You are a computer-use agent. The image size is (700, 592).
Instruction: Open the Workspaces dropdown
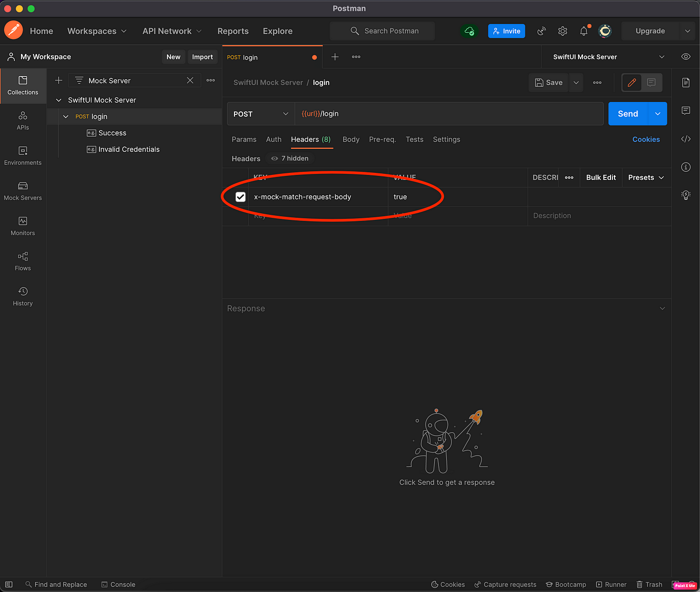(97, 31)
